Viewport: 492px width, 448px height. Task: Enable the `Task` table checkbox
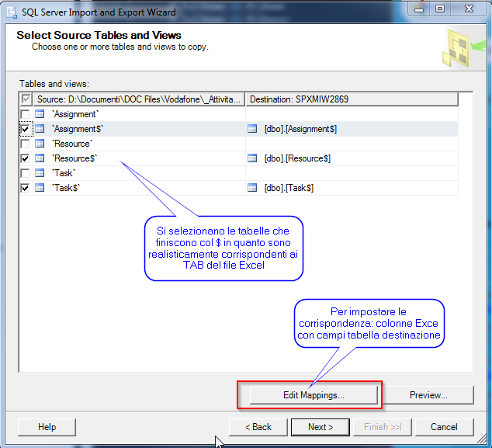[26, 173]
